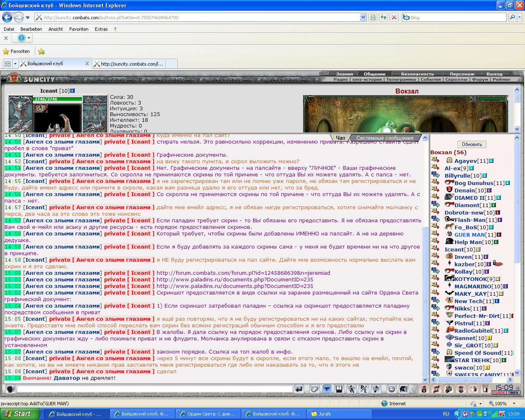This screenshot has width=525, height=420.
Task: Open search provider dropdown arrow
Action: (520, 17)
